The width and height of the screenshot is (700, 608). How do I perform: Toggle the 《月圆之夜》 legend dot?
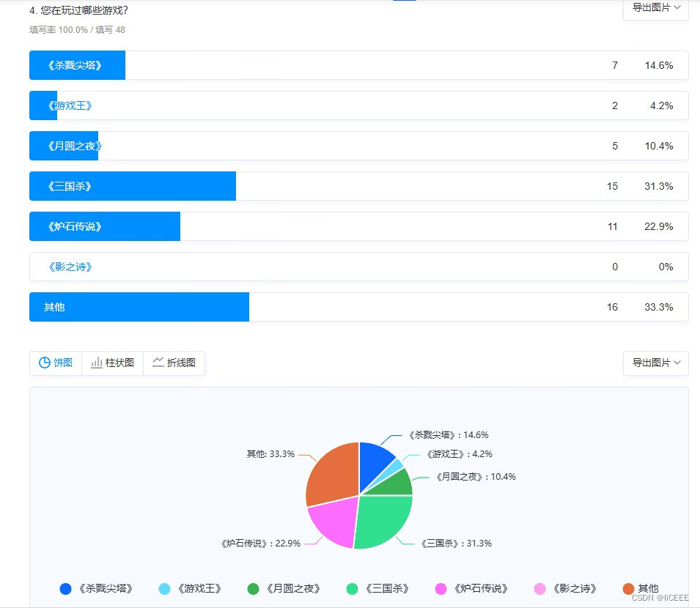point(253,589)
